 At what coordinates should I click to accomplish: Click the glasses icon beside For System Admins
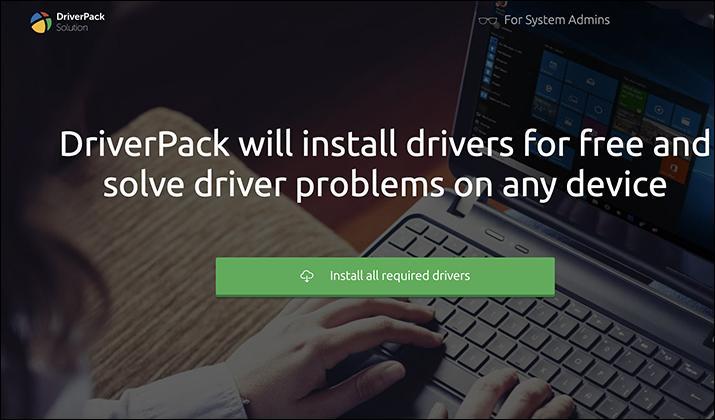[488, 21]
